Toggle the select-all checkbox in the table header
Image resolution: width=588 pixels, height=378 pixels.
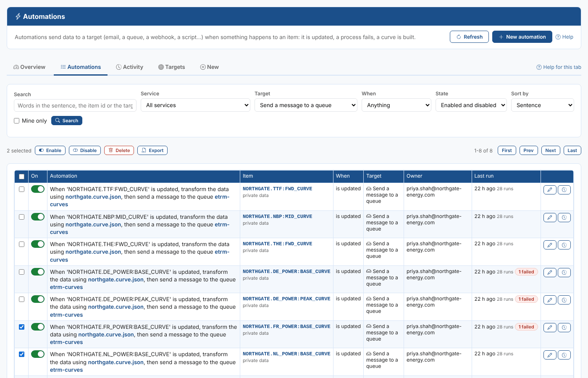pos(21,176)
